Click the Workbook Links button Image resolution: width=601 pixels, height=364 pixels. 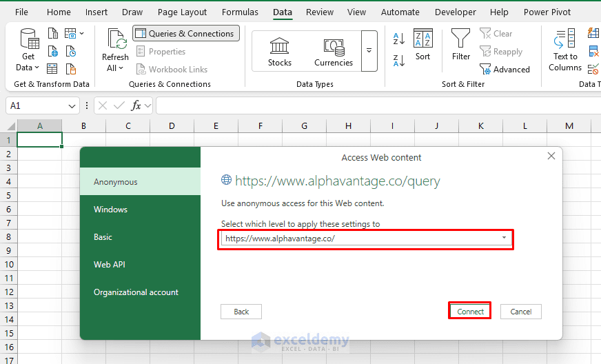pos(172,70)
